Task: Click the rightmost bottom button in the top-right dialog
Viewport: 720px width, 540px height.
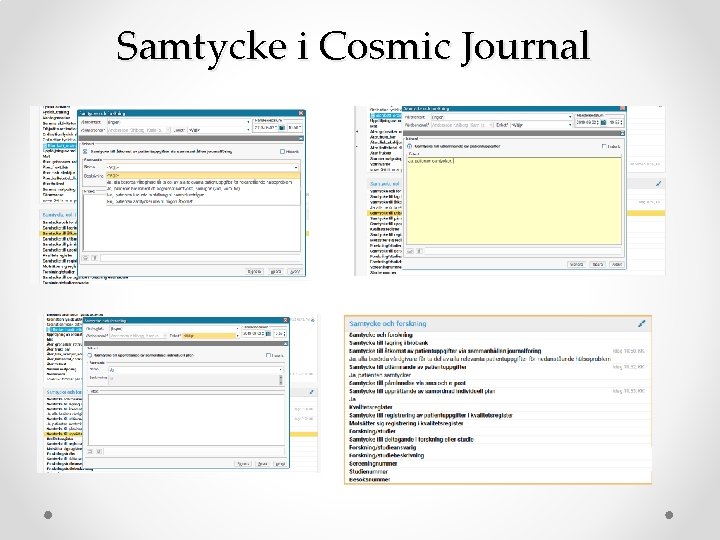Action: pos(616,264)
